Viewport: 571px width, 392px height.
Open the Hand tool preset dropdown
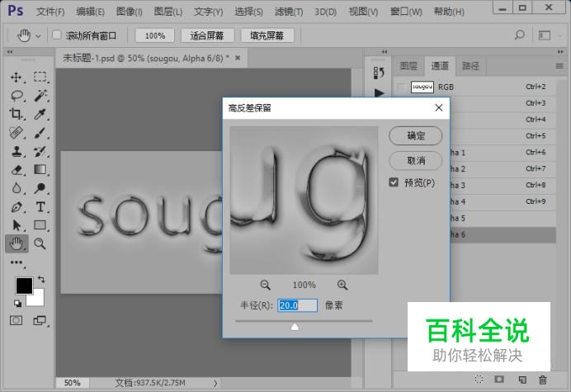[x=38, y=36]
